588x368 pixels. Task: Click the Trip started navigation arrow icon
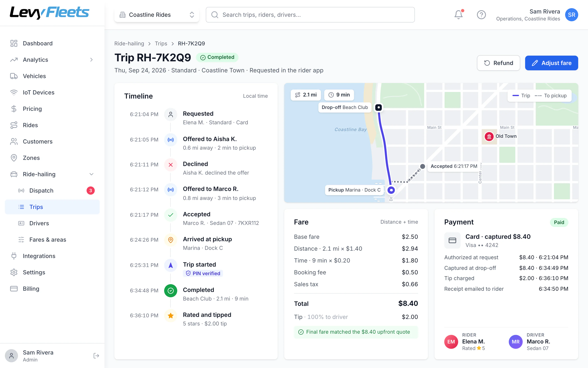coord(170,265)
